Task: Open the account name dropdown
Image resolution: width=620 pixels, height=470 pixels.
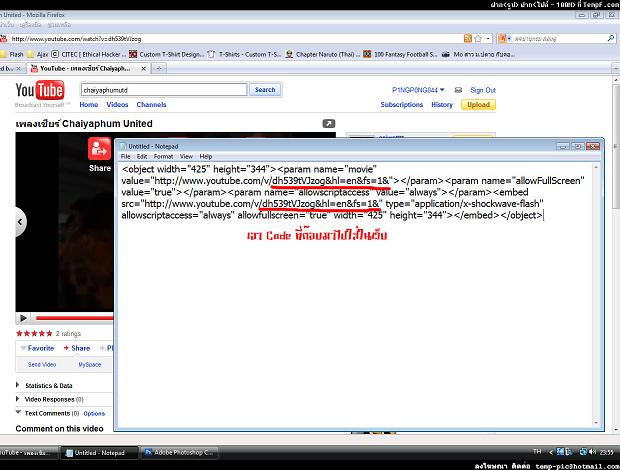Action: click(418, 90)
